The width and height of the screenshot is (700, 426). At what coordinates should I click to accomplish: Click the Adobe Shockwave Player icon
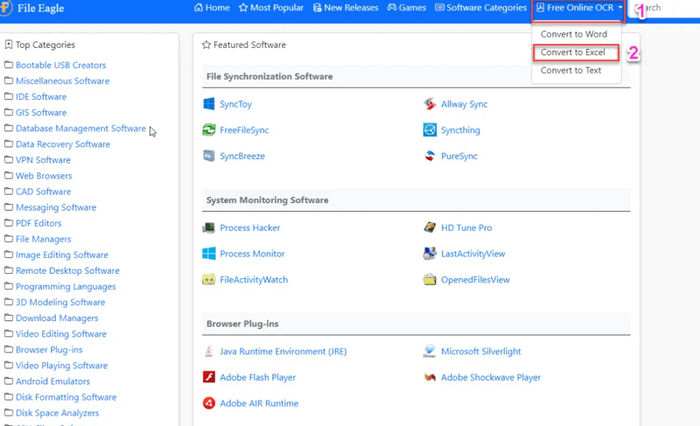(x=429, y=377)
